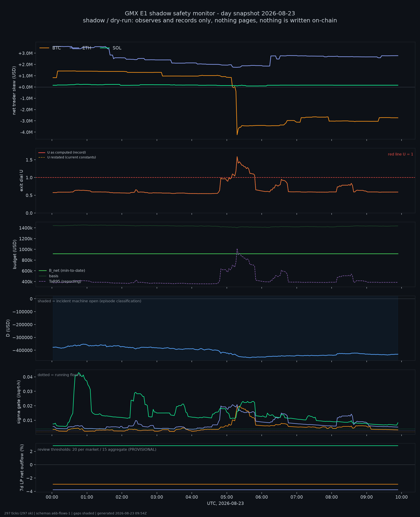This screenshot has height=517, width=420.
Task: Click the 0.03 sigma tick label
Action: click(28, 391)
